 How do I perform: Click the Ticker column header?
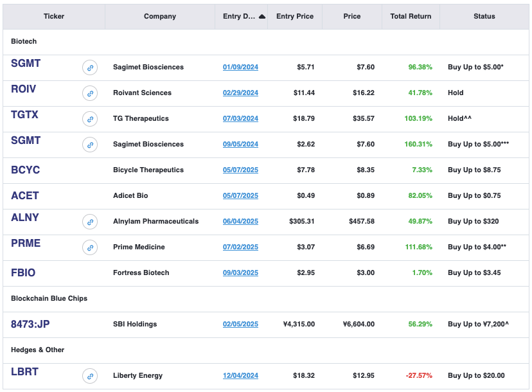pos(54,16)
